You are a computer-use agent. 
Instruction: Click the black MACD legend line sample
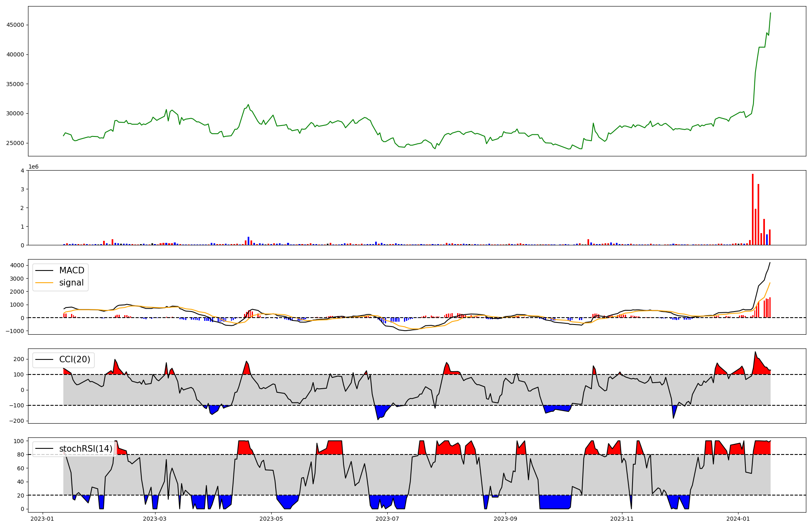(x=44, y=270)
